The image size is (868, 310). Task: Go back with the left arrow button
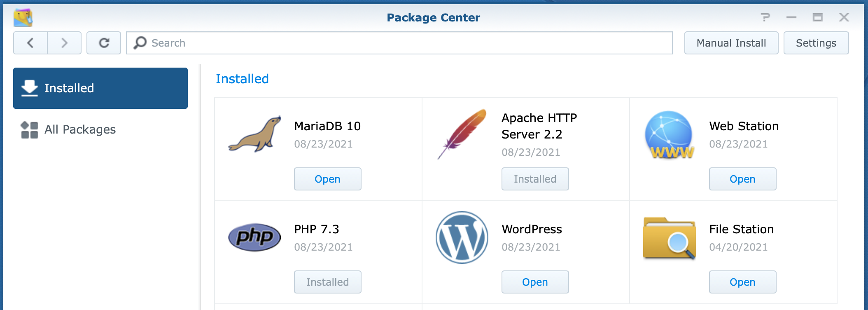(x=30, y=43)
